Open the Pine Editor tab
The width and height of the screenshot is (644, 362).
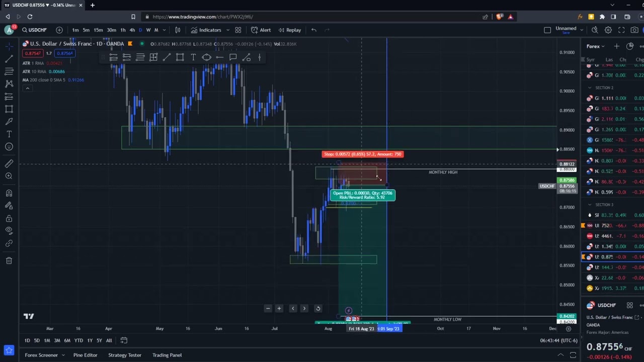click(85, 355)
